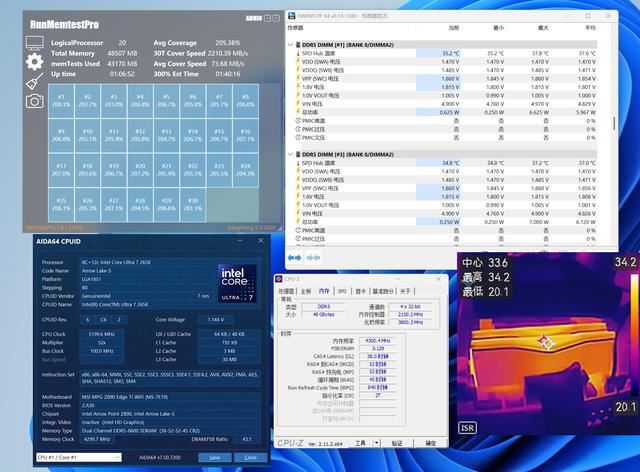Take a screenshot with RunMemtestPro camera icon
Image resolution: width=640 pixels, height=472 pixels.
click(x=35, y=101)
